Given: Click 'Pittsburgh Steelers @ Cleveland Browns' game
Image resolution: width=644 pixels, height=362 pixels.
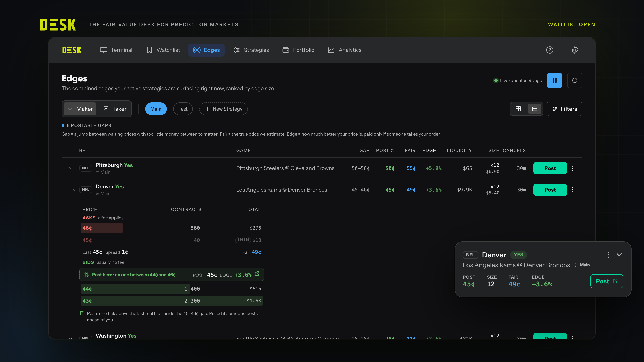Looking at the screenshot, I should tap(285, 168).
